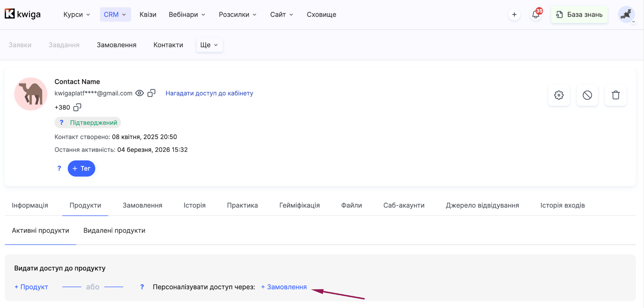Select the Видалені продукти subtab

pos(114,231)
